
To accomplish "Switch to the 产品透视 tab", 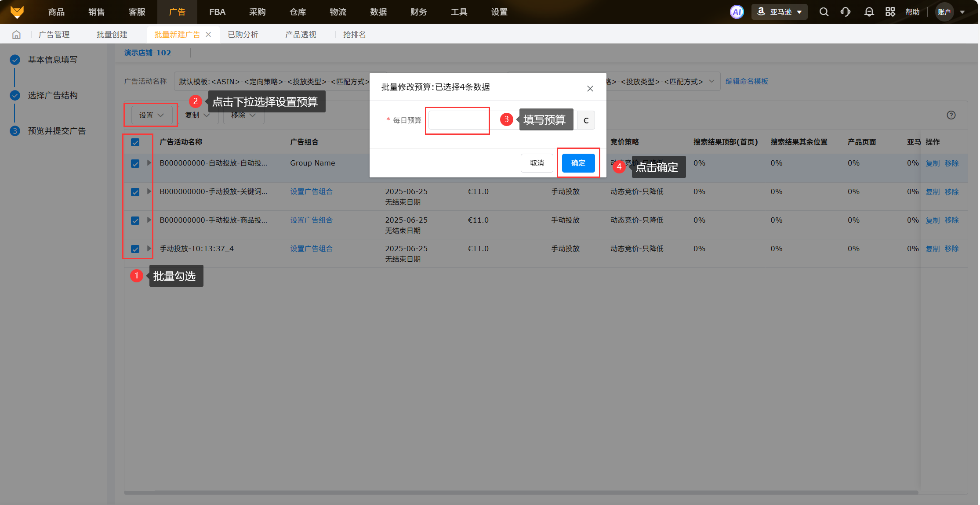I will [301, 35].
